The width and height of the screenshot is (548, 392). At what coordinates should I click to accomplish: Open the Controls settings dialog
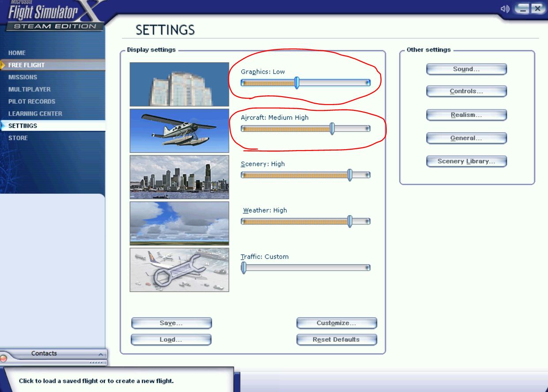[466, 91]
